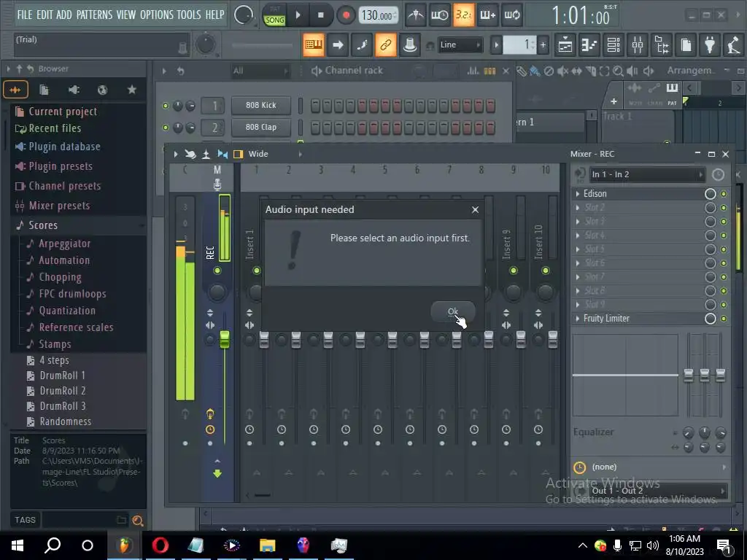Open the FILE menu

click(25, 15)
